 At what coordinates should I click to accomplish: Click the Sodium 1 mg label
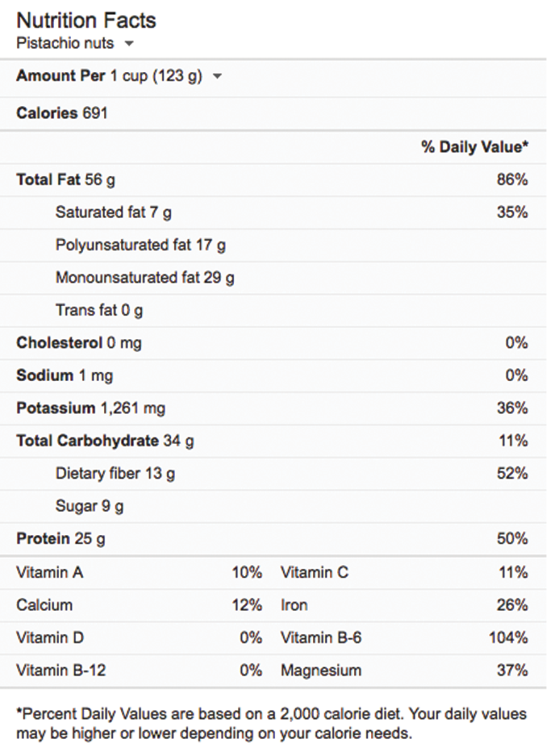[64, 376]
